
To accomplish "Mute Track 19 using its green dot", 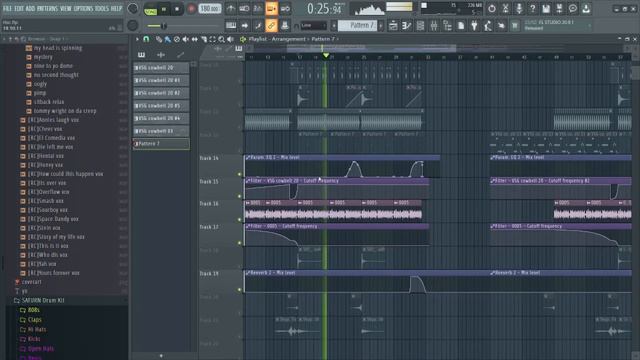I will tap(240, 289).
